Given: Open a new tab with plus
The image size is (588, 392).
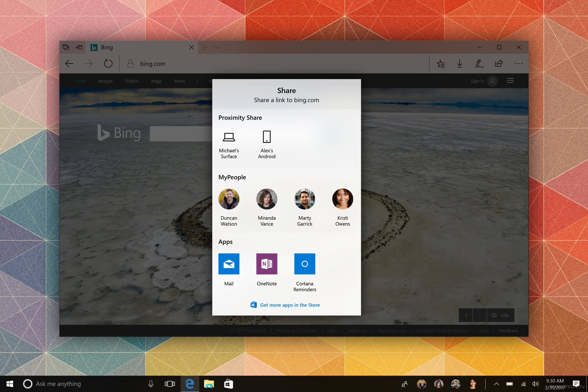Looking at the screenshot, I should click(204, 47).
